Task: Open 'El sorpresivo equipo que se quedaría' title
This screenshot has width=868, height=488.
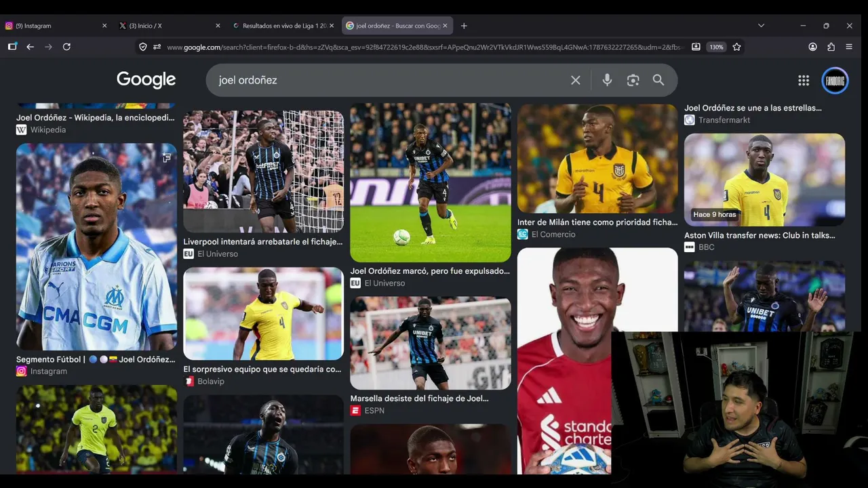Action: tap(262, 369)
